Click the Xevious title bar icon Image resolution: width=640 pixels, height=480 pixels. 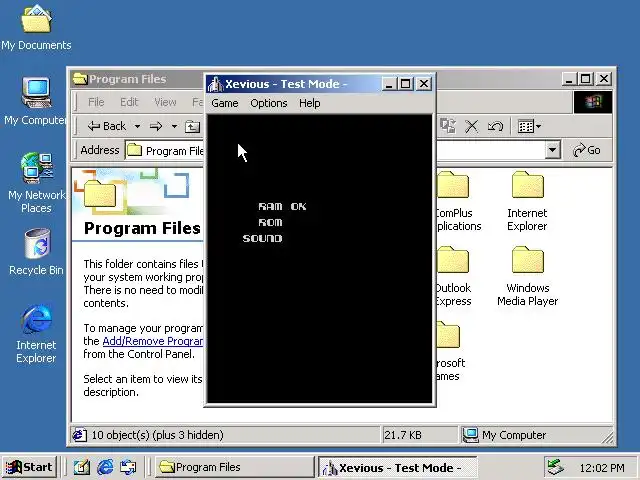215,84
